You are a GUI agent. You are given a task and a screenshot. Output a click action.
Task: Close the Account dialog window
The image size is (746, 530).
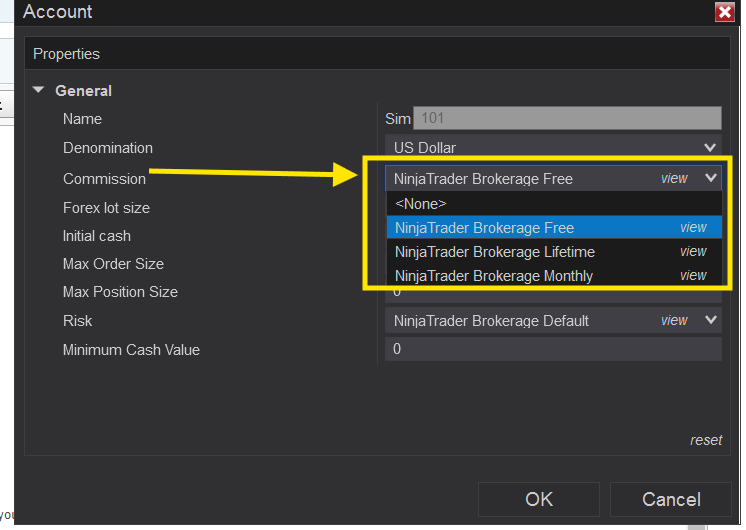(725, 12)
